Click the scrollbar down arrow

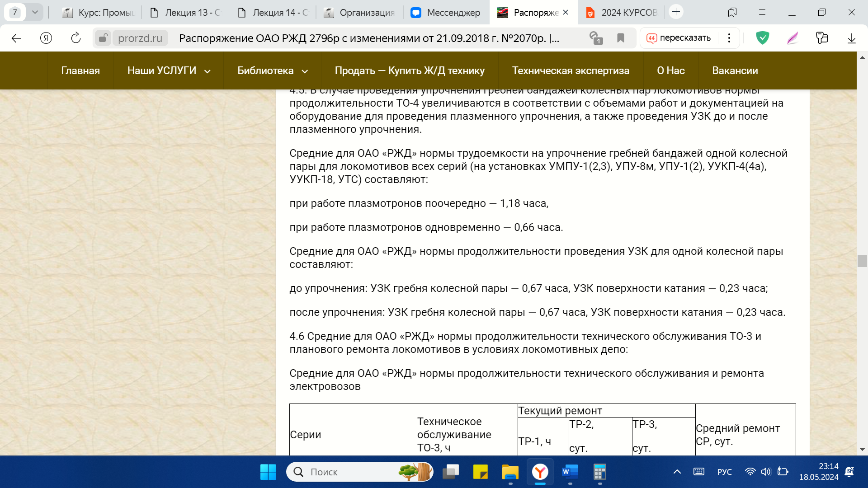(862, 450)
